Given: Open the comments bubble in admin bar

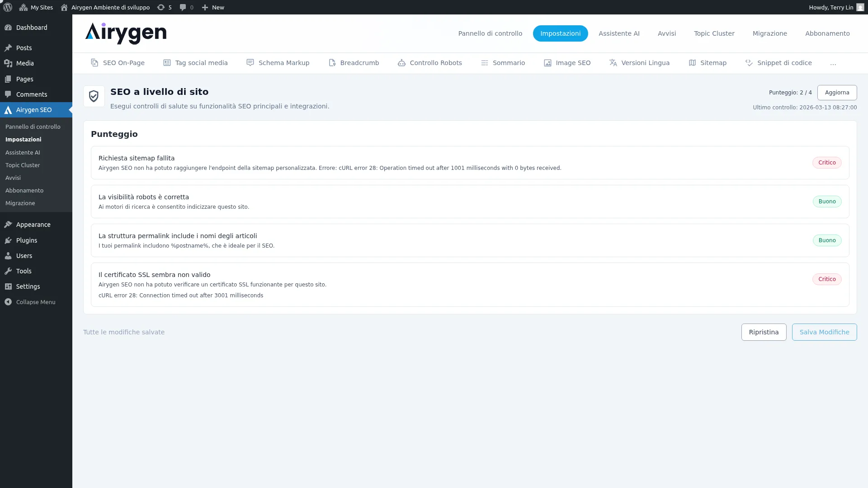Looking at the screenshot, I should (183, 7).
